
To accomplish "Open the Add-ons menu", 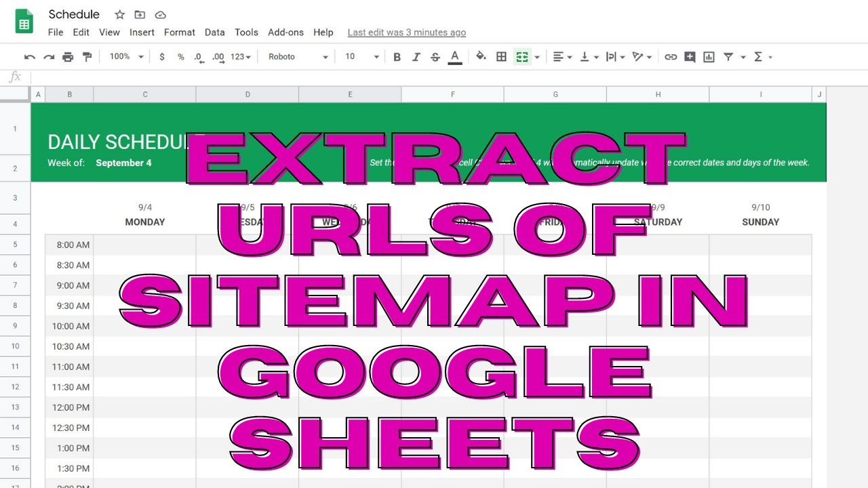I will click(287, 33).
